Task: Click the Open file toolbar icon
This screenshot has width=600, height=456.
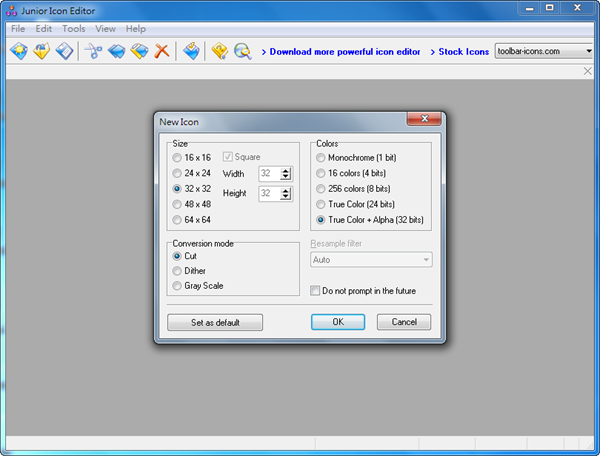Action: [41, 51]
